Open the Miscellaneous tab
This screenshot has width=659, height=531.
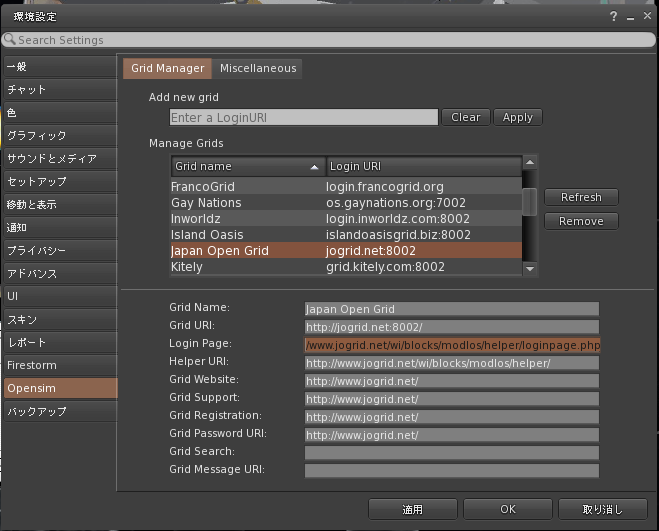[258, 69]
